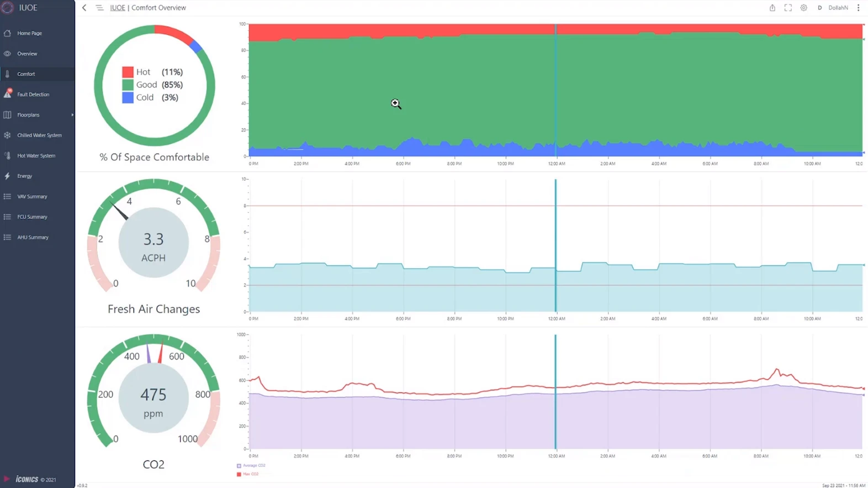This screenshot has width=868, height=488.
Task: Click the AHU Summary list icon
Action: click(7, 238)
